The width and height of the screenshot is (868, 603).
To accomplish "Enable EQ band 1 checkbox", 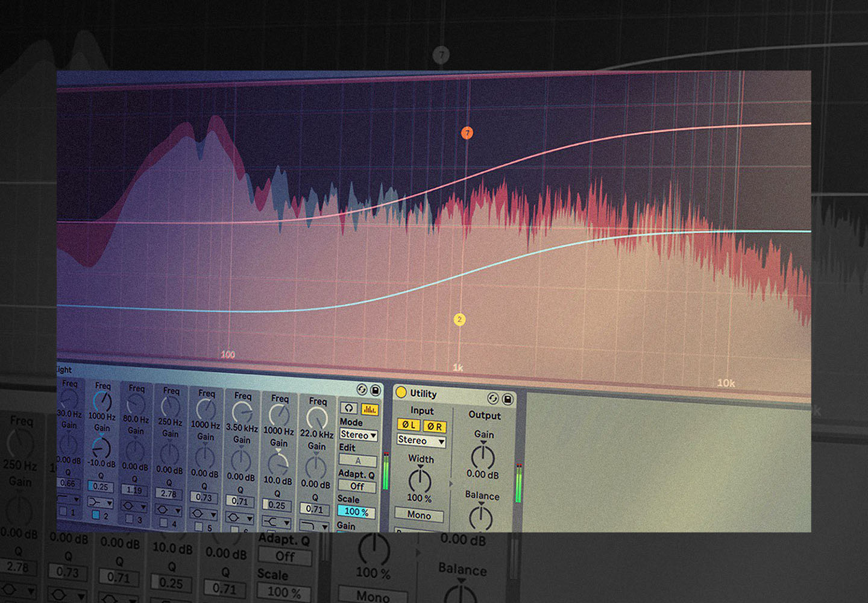I will point(63,512).
